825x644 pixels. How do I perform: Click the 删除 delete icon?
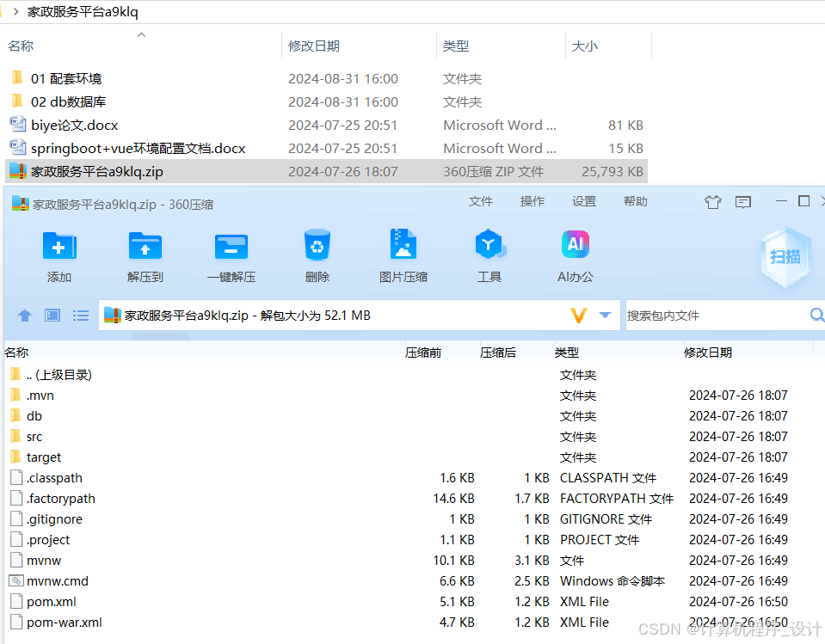click(317, 255)
